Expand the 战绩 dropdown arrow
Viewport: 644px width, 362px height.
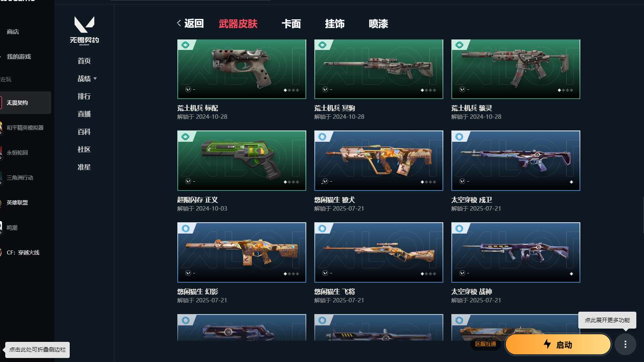(95, 79)
